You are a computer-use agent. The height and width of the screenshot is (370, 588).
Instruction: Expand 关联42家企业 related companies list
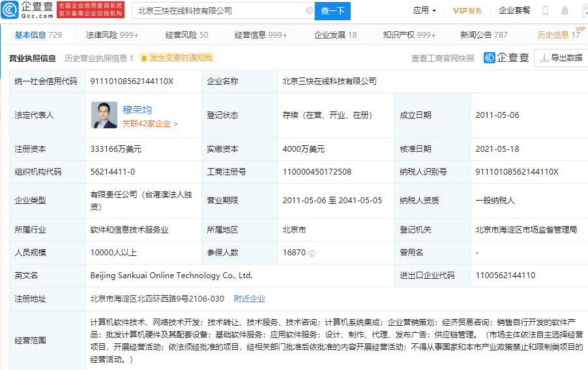pyautogui.click(x=150, y=123)
